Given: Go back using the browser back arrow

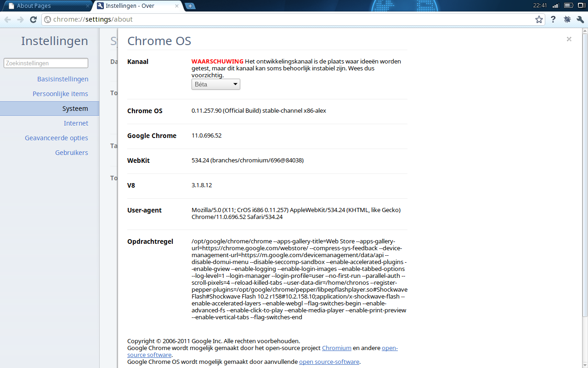Looking at the screenshot, I should click(8, 19).
